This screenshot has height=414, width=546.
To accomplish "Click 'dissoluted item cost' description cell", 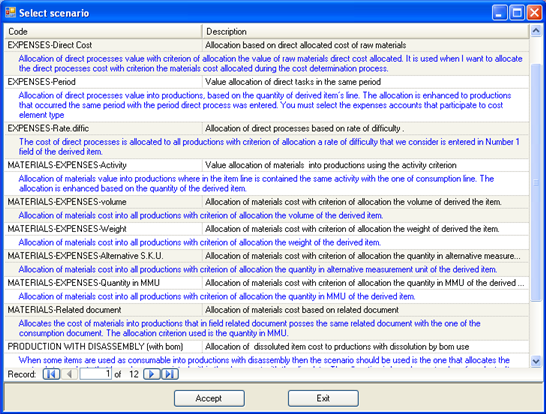I will click(366, 347).
